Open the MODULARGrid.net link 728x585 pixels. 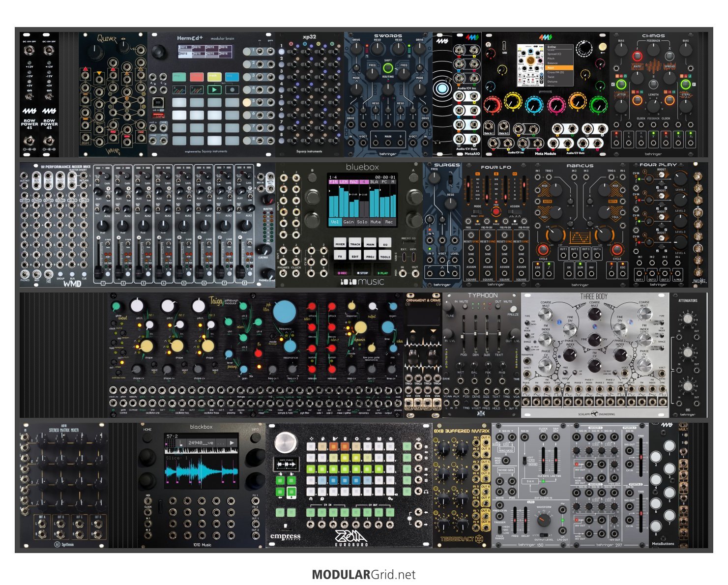(364, 575)
